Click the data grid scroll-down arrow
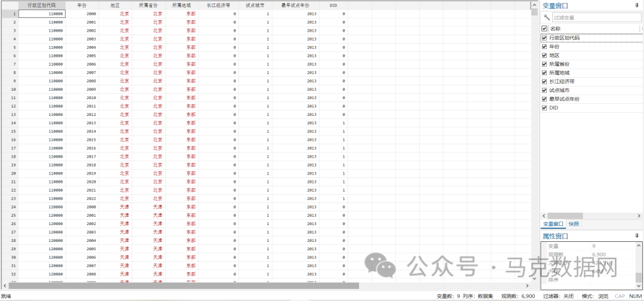This screenshot has height=301, width=644. point(534,279)
